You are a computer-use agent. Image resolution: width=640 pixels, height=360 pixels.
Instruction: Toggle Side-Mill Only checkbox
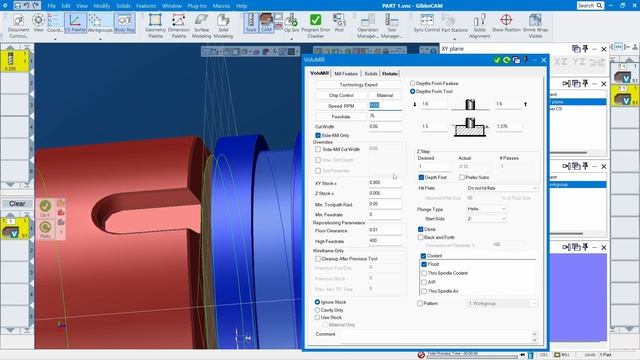318,136
